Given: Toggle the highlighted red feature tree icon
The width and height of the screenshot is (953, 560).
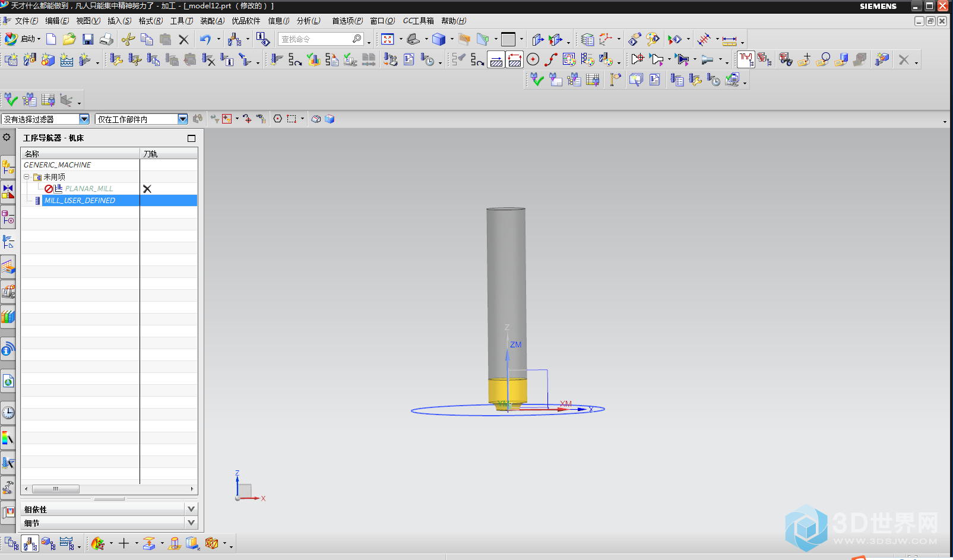Looking at the screenshot, I should [746, 59].
